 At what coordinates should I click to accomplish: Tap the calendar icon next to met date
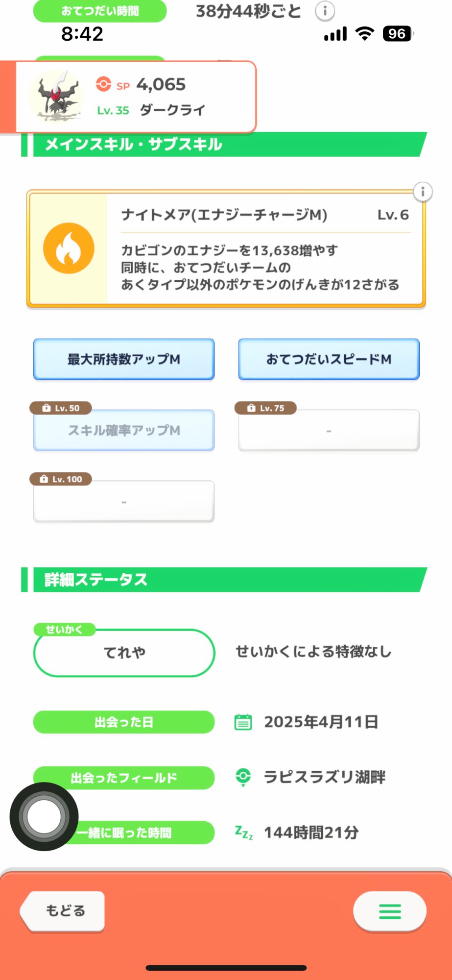point(243,722)
